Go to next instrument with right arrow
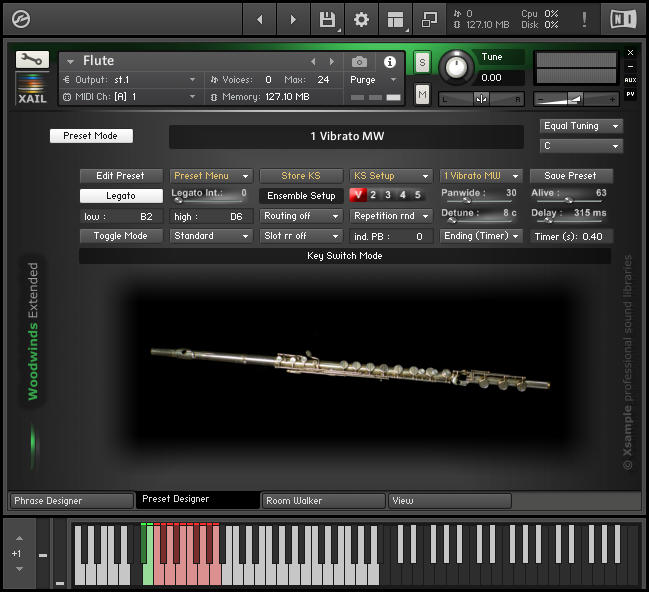Image resolution: width=649 pixels, height=592 pixels. [293, 19]
